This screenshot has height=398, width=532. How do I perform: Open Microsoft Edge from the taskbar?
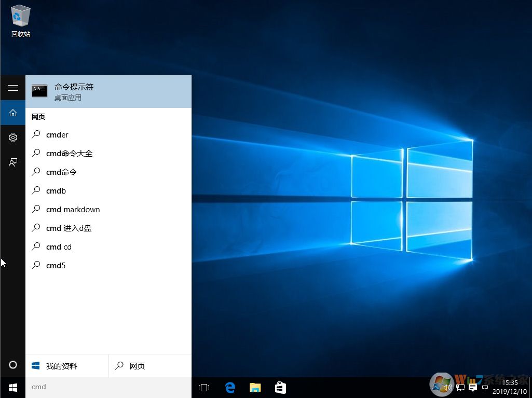[229, 387]
